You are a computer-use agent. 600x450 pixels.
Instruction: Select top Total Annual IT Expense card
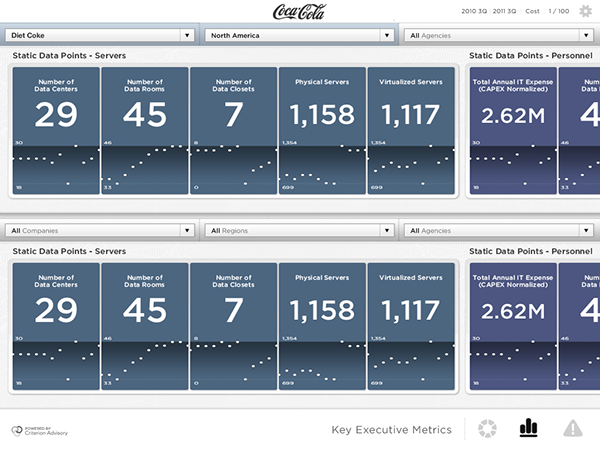[513, 131]
